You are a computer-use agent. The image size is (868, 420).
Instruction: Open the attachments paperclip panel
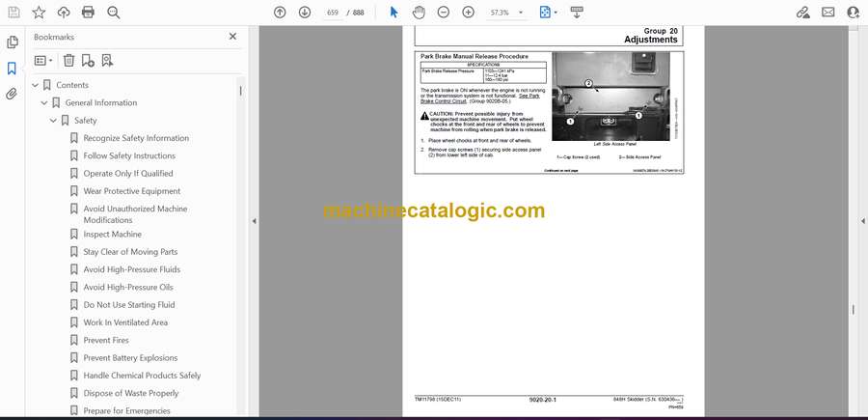[12, 94]
